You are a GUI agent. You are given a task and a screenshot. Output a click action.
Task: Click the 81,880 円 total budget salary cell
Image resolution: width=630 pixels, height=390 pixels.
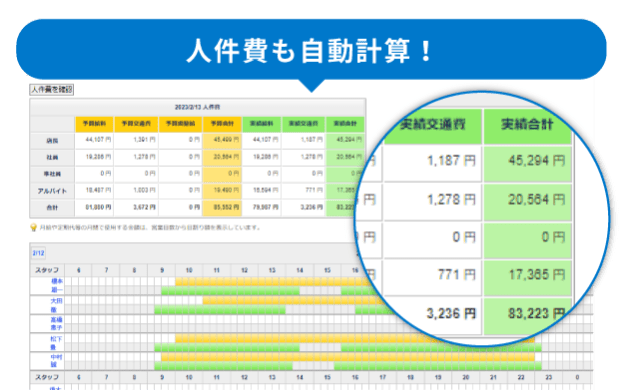pyautogui.click(x=94, y=207)
